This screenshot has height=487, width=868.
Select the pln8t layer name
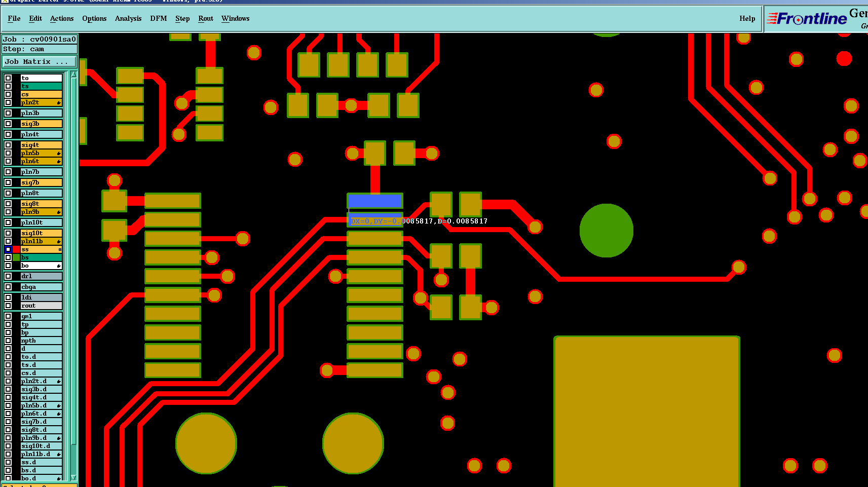[x=41, y=193]
